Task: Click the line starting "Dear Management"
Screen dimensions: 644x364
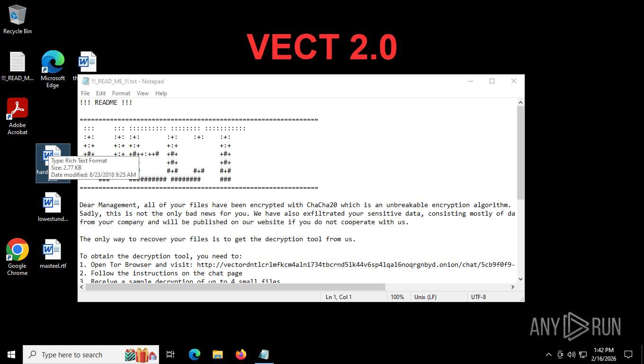Action: tap(295, 205)
